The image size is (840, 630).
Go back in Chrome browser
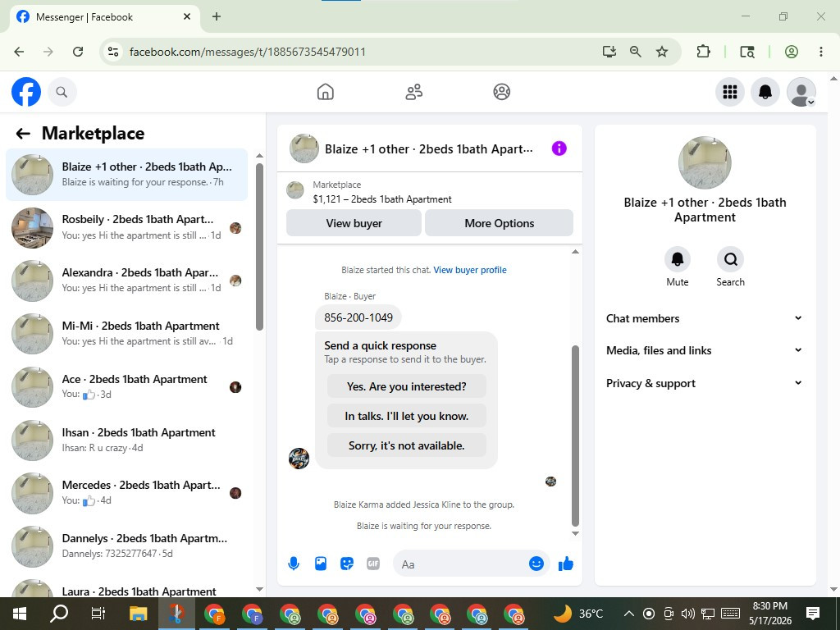tap(20, 52)
